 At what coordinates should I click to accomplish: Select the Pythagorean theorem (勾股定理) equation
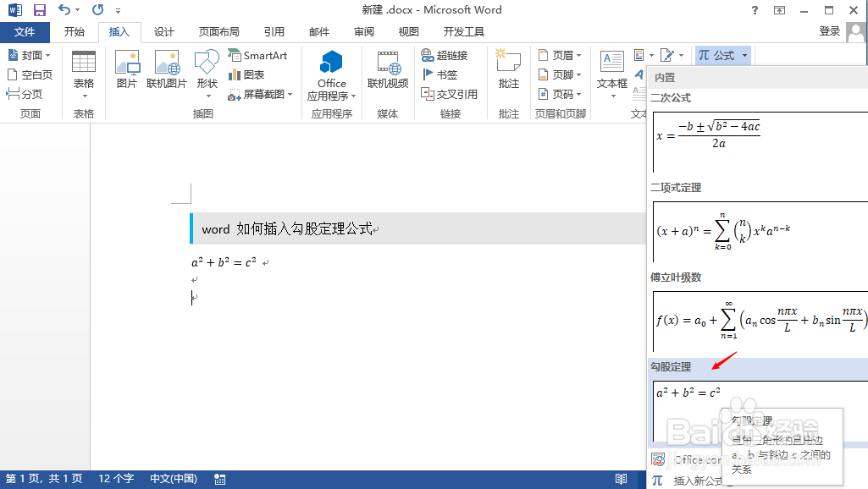coord(759,410)
